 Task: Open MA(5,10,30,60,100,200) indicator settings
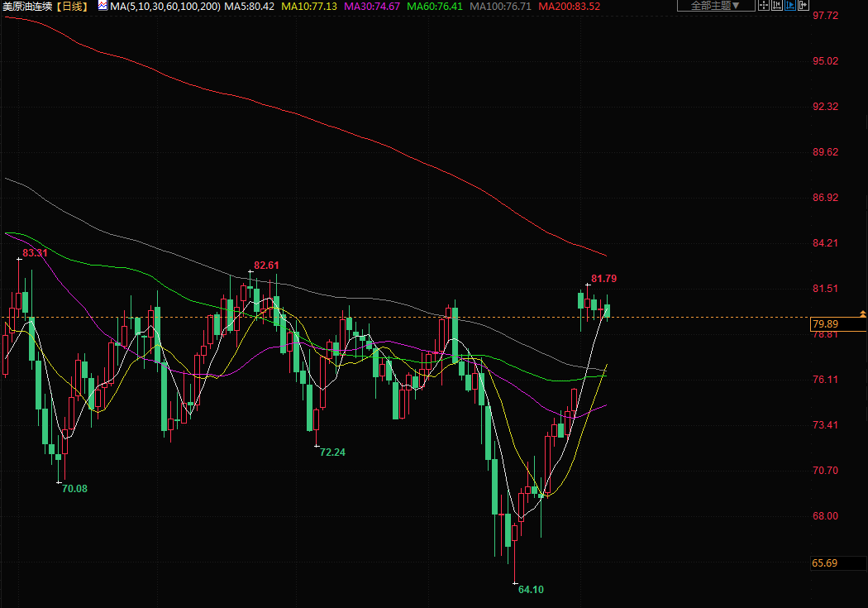[165, 6]
